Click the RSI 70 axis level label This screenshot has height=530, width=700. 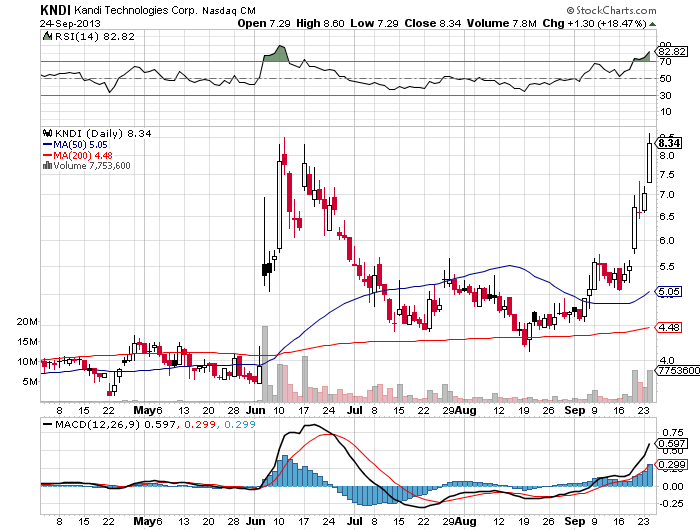pyautogui.click(x=666, y=62)
